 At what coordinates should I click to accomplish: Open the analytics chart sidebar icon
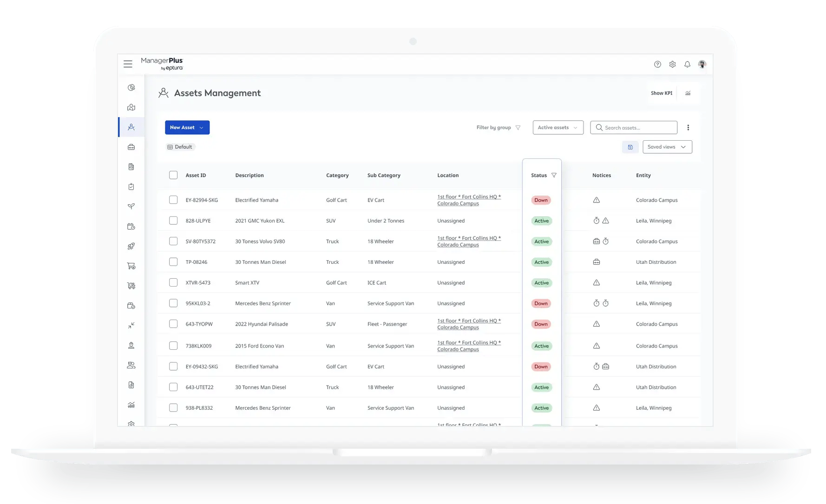click(x=131, y=405)
